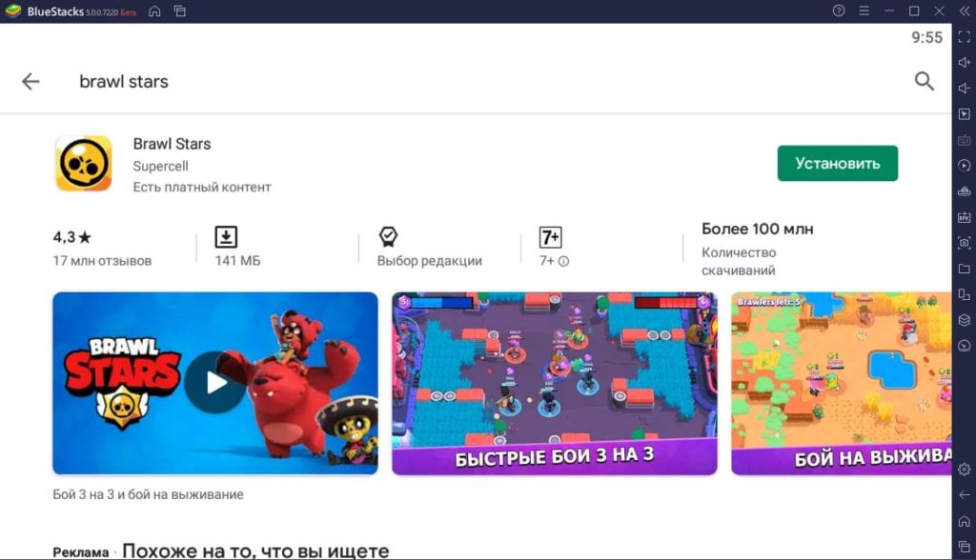Image resolution: width=976 pixels, height=560 pixels.
Task: Open the BlueStacks help question mark icon
Action: [x=839, y=11]
